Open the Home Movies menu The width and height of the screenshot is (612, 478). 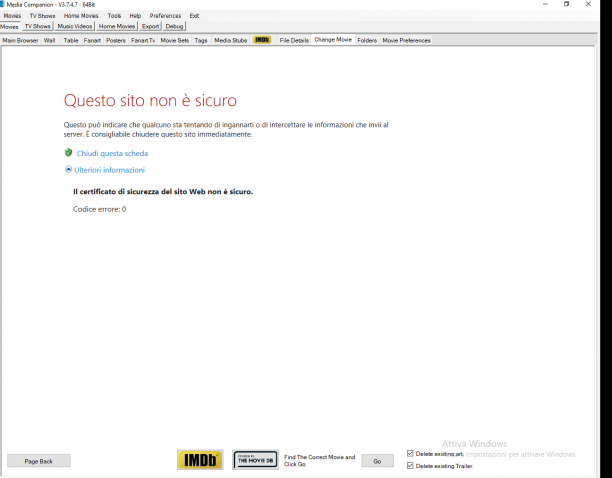click(81, 16)
